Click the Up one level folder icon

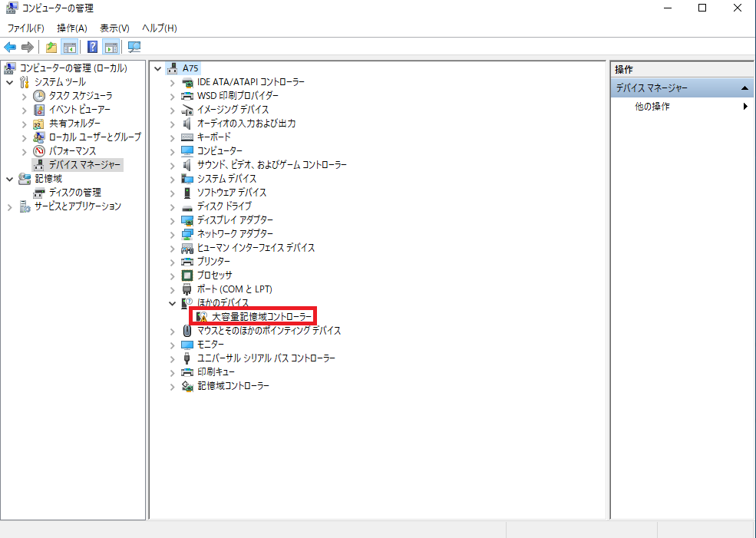[x=51, y=47]
